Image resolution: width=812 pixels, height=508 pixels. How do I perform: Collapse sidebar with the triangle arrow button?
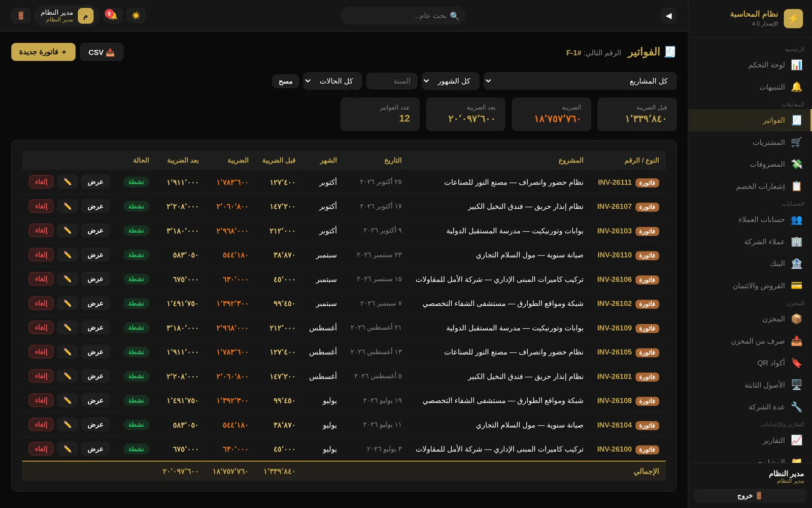coord(669,16)
